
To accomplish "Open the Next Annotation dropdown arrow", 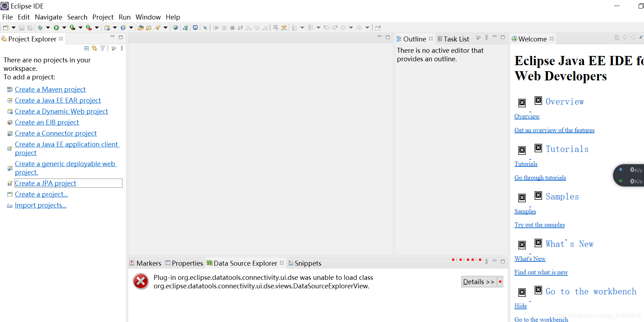I will click(302, 28).
